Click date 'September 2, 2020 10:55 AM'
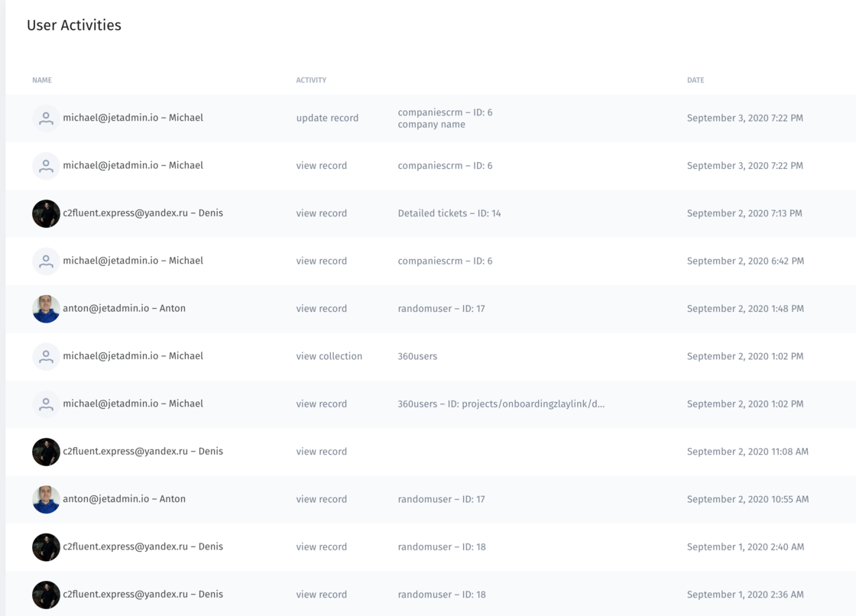The image size is (856, 616). pyautogui.click(x=748, y=499)
